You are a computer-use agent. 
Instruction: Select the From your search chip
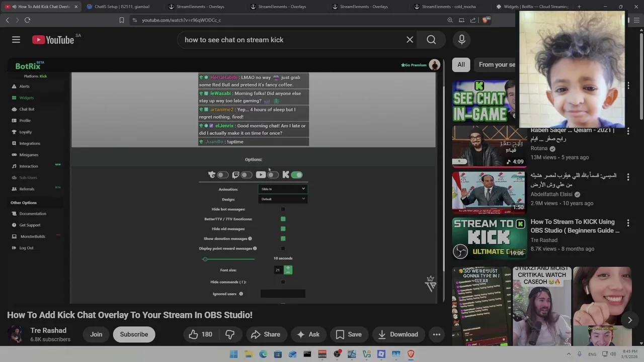(496, 64)
